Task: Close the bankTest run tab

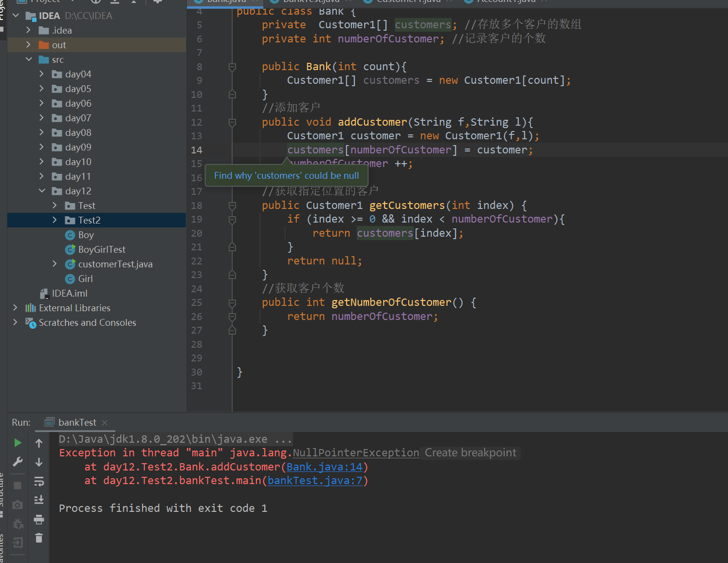Action: coord(105,423)
